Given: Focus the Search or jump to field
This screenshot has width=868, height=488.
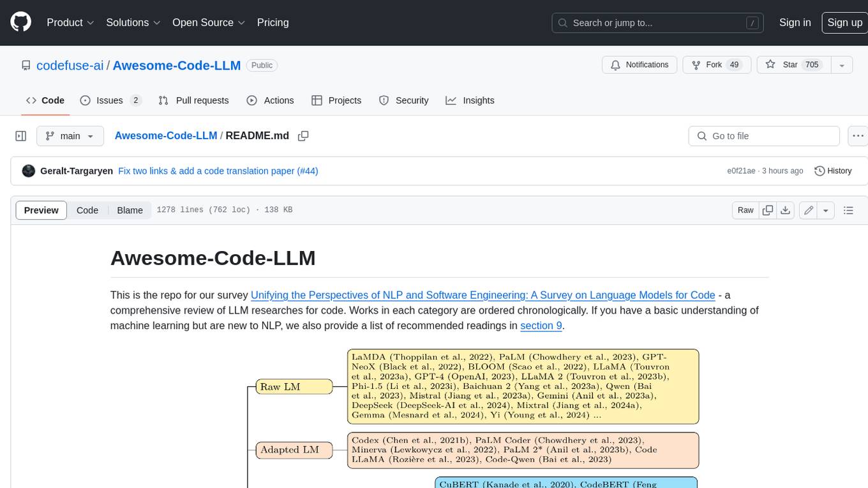Looking at the screenshot, I should [x=658, y=23].
